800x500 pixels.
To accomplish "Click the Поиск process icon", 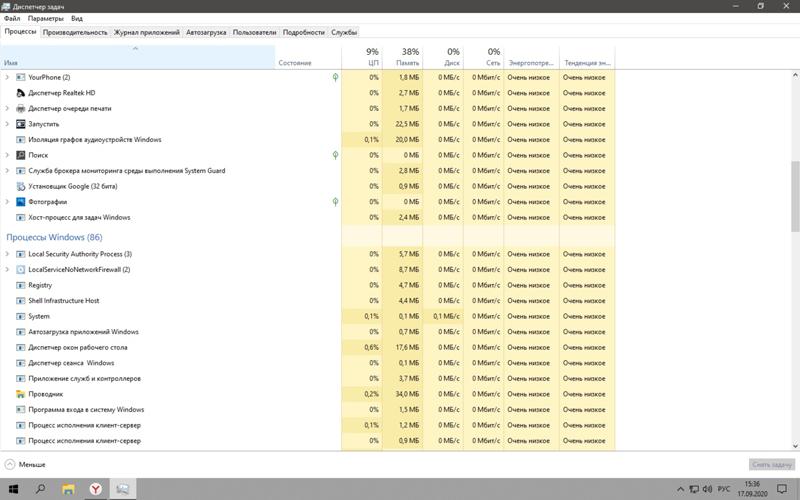I will [x=20, y=155].
